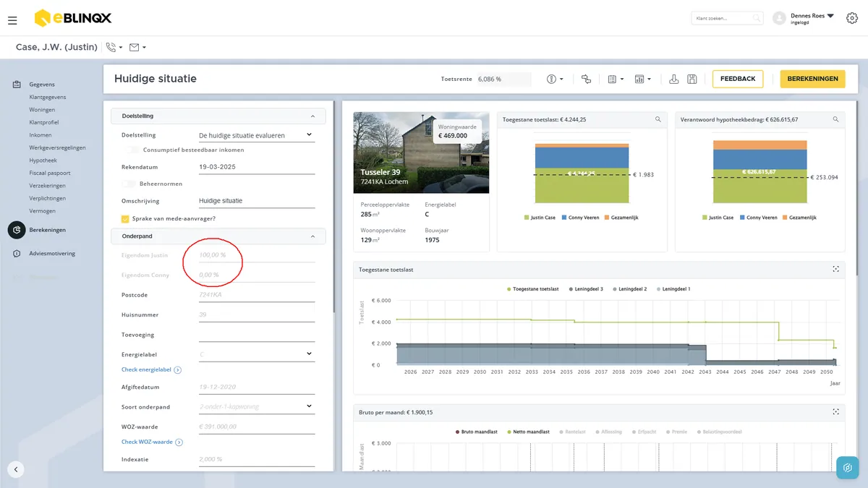Open the chart view dropdown in toolbar
Screen dimensions: 868x488
(x=642, y=79)
